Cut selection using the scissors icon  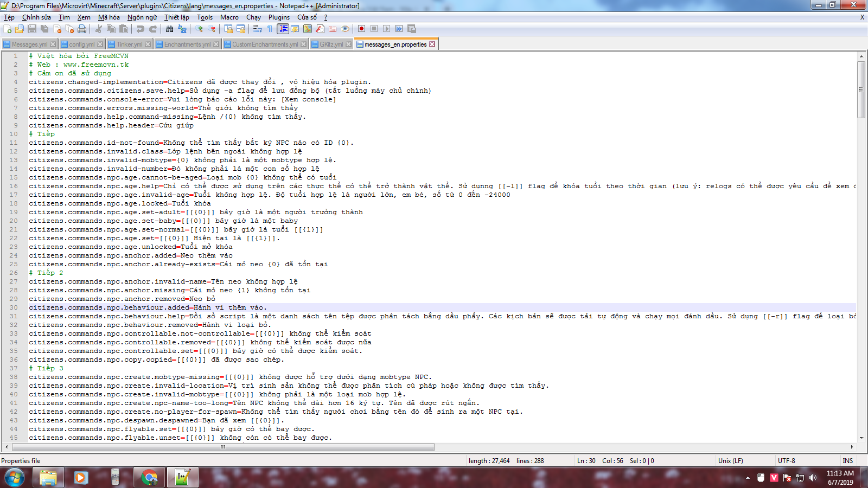click(99, 29)
